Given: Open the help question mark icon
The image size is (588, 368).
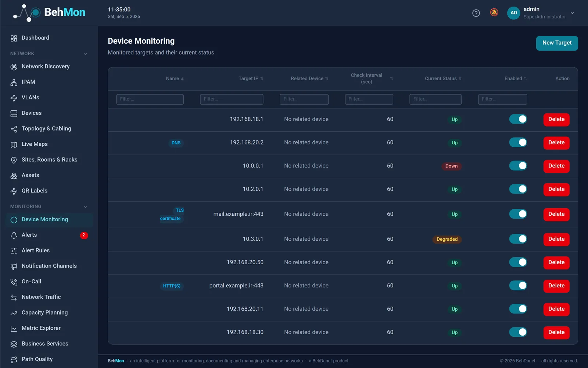Looking at the screenshot, I should [x=476, y=13].
